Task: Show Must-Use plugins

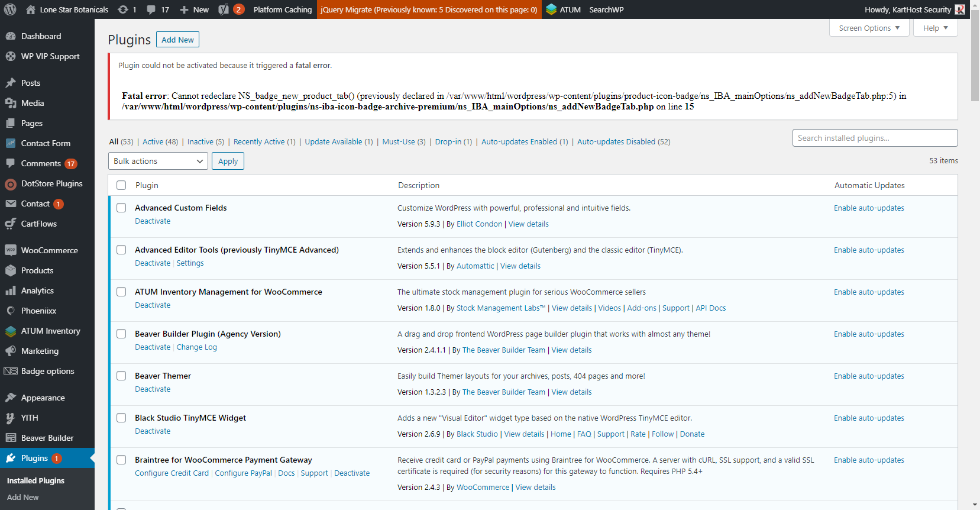Action: click(404, 141)
